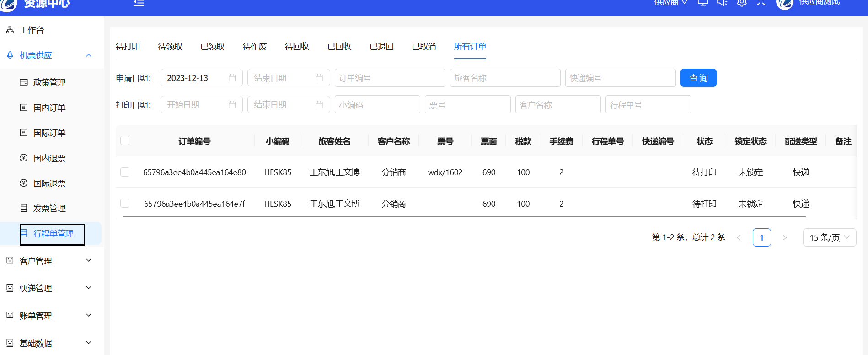Screen dimensions: 868x355
Task: Open calendar icon of 打印日期 开始日期
Action: click(x=232, y=105)
